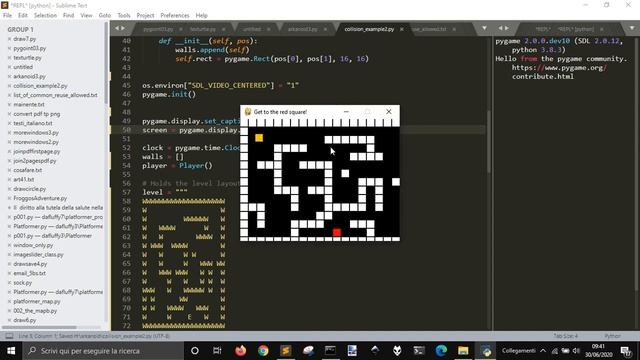The width and height of the screenshot is (640, 360).
Task: Close the collision_example2.py tab
Action: [x=402, y=29]
